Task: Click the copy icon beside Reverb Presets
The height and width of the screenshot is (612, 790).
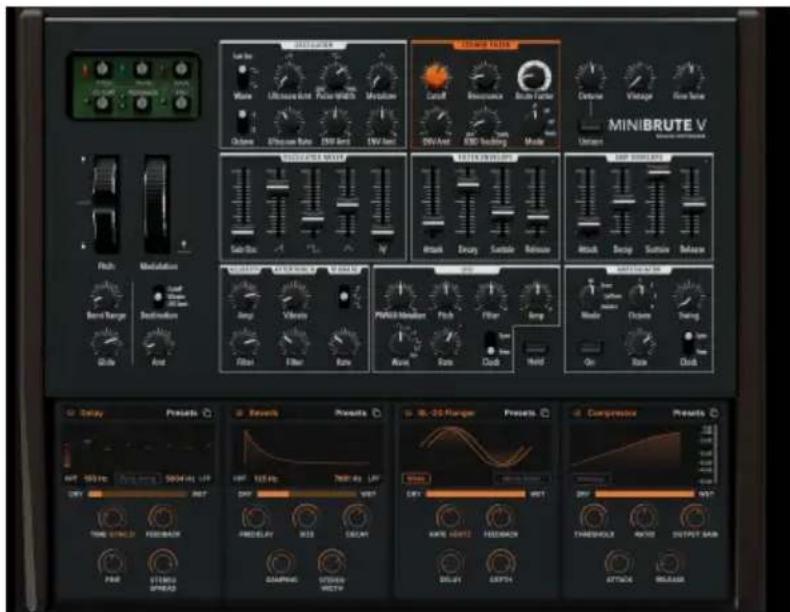Action: pos(376,413)
